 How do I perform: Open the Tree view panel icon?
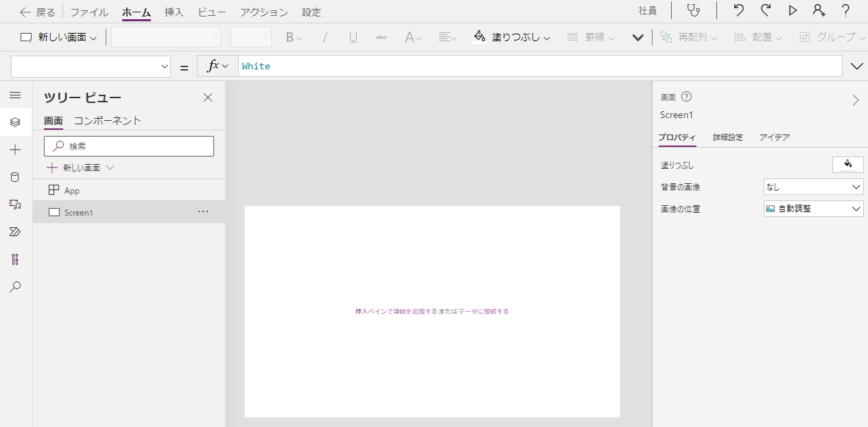pyautogui.click(x=15, y=122)
